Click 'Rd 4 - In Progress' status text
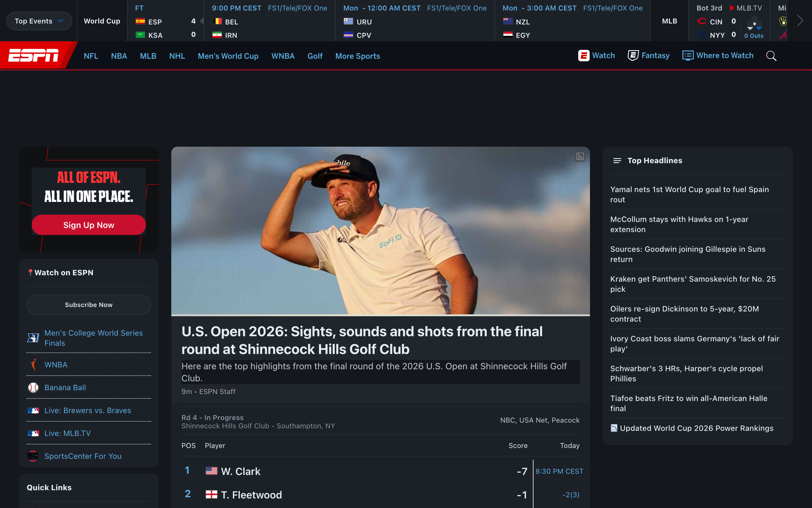Screen dimensions: 812x508 click(x=213, y=417)
